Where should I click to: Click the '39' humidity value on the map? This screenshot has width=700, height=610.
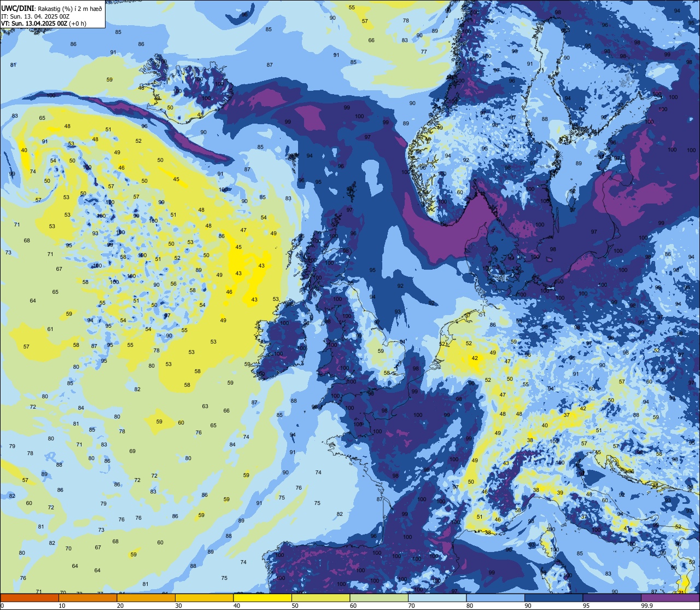pyautogui.click(x=560, y=493)
